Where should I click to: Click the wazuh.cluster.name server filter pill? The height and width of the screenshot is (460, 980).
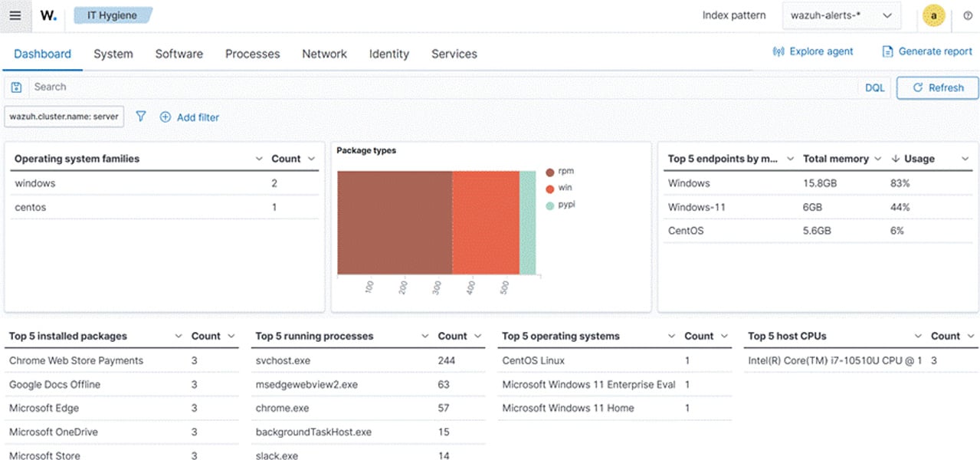64,117
